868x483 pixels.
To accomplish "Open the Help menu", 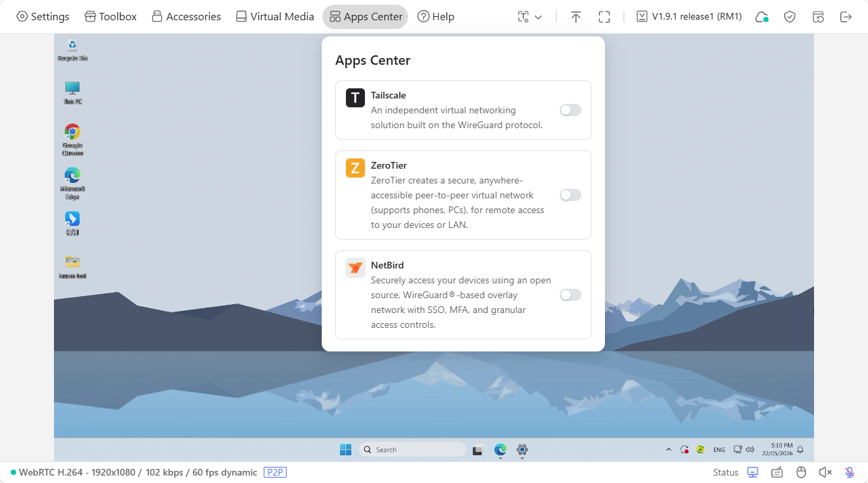I will [436, 17].
